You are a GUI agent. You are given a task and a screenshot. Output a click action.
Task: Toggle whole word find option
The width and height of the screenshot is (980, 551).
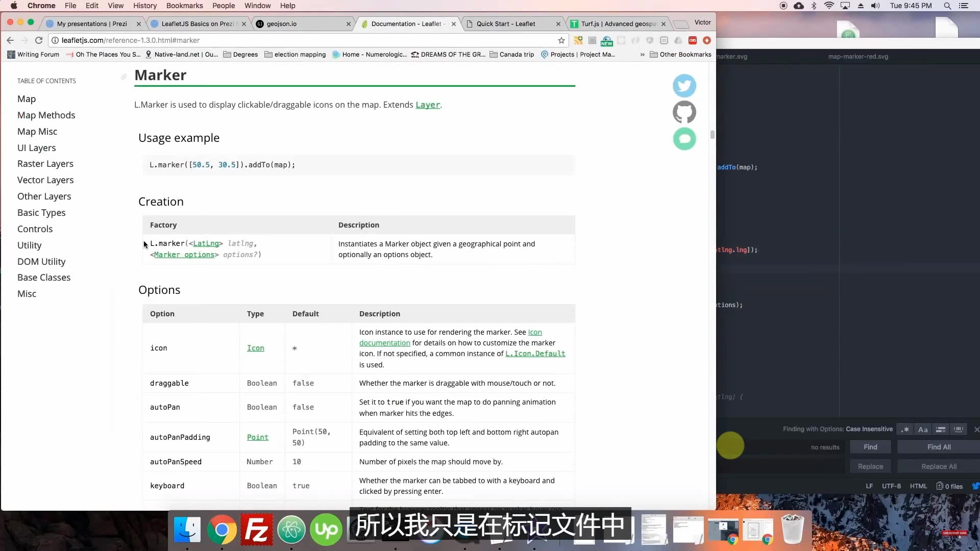[959, 430]
